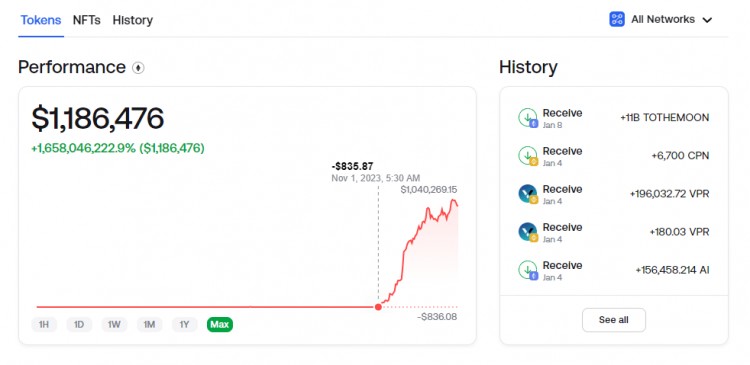Expand the All Networks dropdown chevron
The height and width of the screenshot is (365, 750).
click(707, 20)
